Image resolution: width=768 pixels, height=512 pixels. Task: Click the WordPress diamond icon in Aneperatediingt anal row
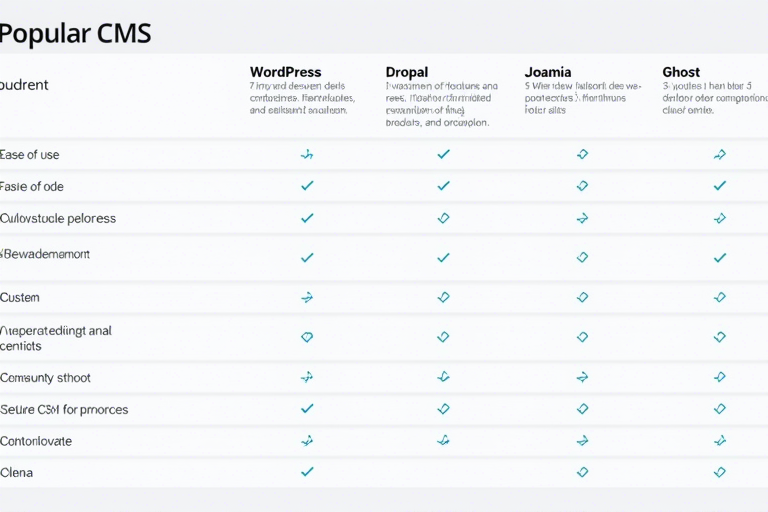point(307,337)
